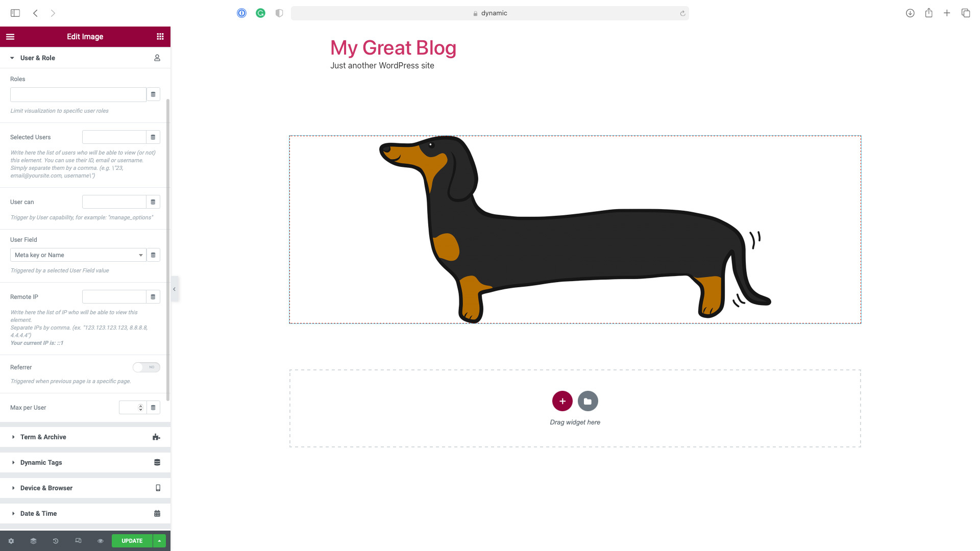Click the delete icon next to User Field
This screenshot has width=980, height=551.
(x=153, y=254)
